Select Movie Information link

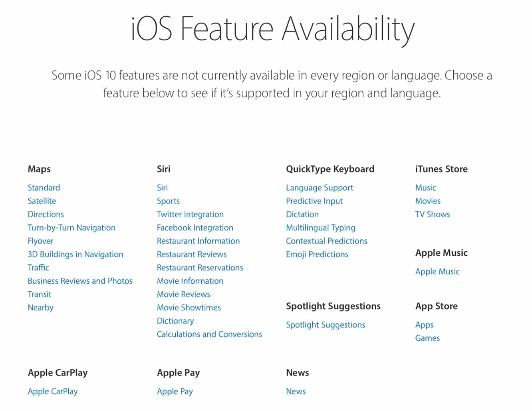point(190,281)
